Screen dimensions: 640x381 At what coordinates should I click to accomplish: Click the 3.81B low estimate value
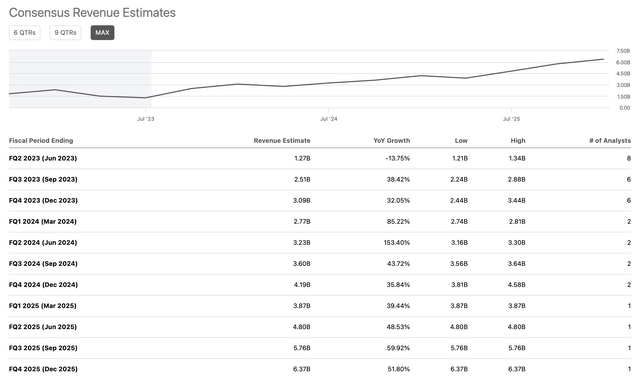click(460, 285)
